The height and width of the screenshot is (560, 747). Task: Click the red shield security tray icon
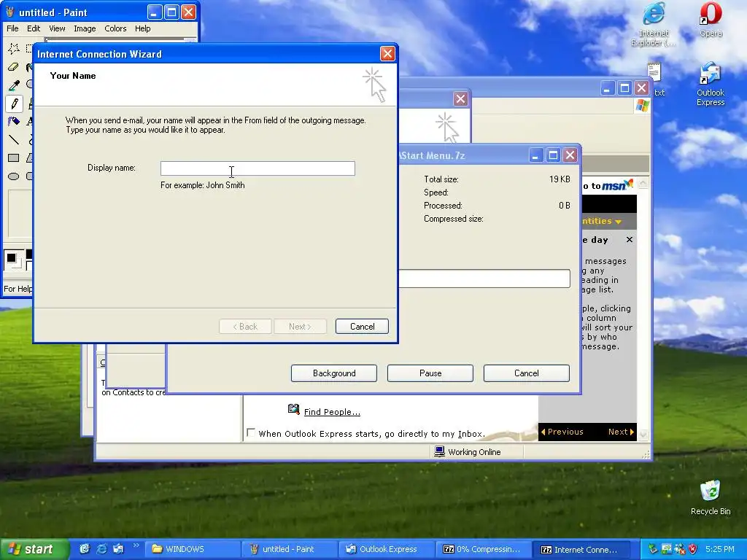(693, 549)
